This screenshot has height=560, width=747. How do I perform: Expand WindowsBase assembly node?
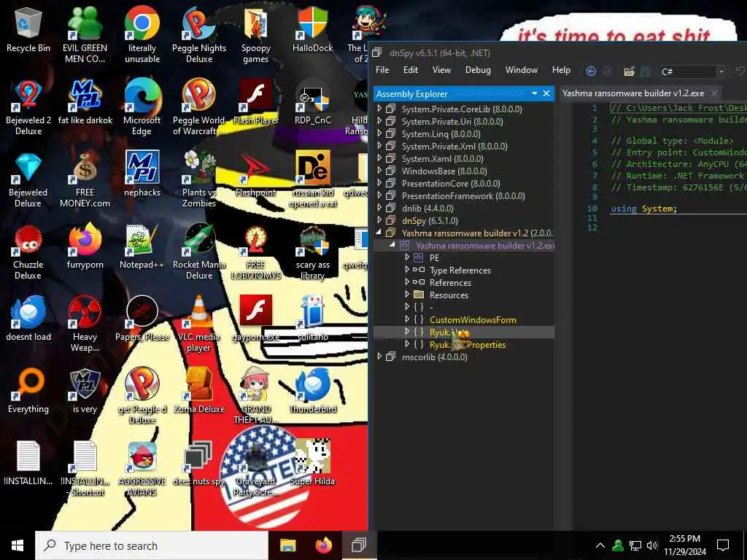379,171
